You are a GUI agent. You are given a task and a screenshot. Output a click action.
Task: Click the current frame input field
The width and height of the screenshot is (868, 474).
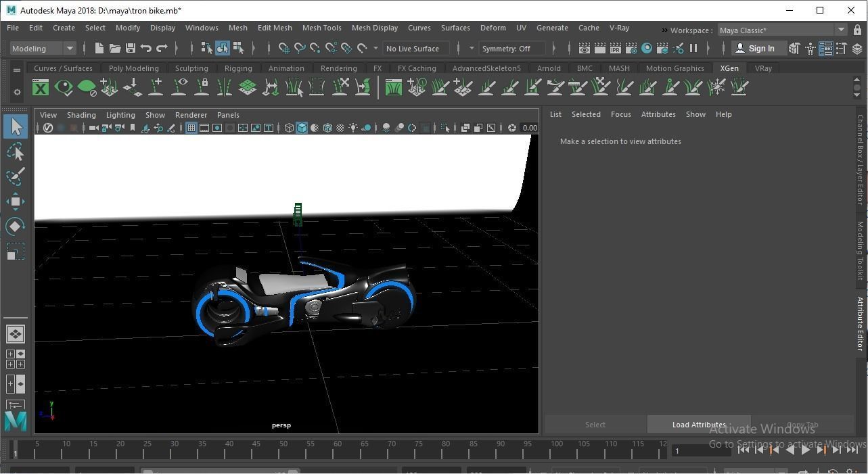[702, 450]
